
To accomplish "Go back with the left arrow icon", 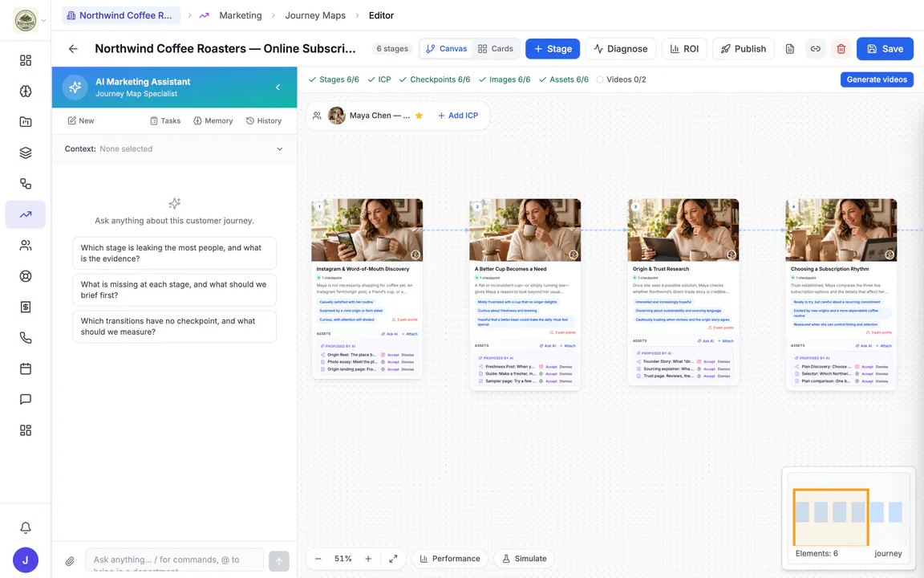I will (73, 49).
